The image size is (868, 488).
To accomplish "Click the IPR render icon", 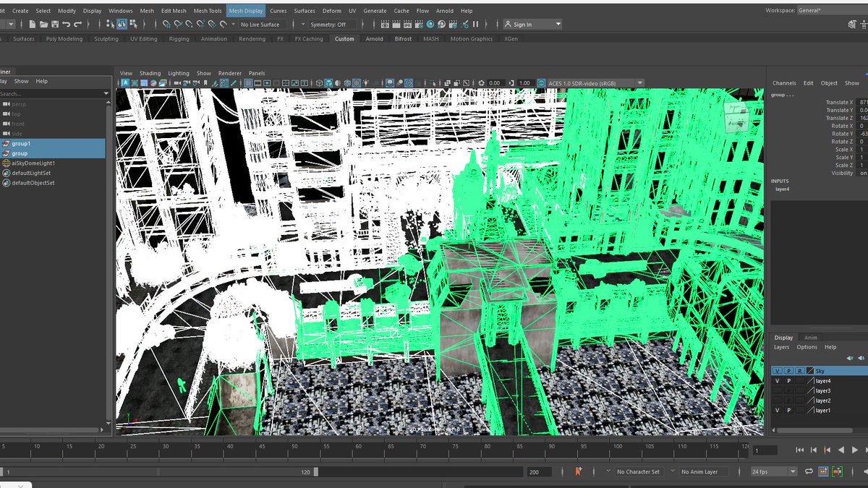I will tap(407, 24).
